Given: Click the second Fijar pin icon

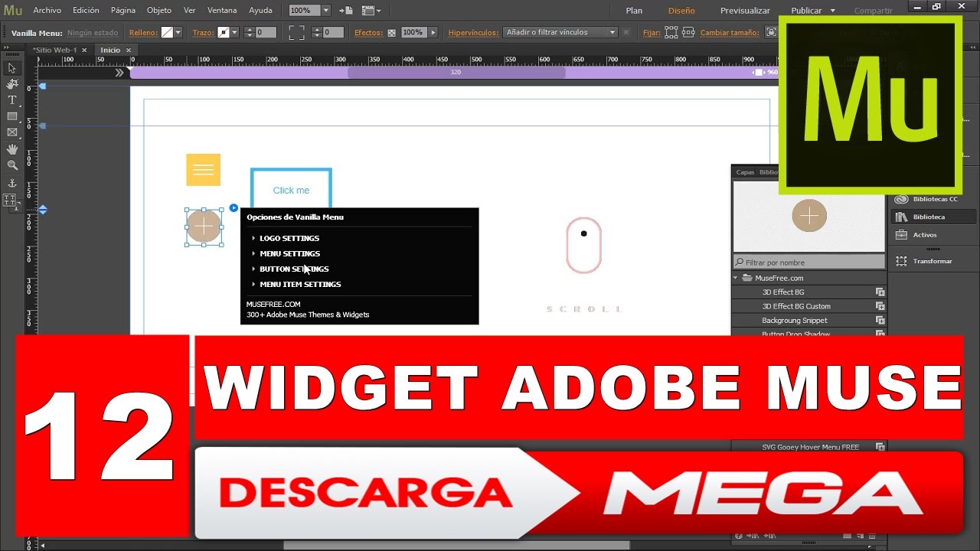Looking at the screenshot, I should (688, 33).
